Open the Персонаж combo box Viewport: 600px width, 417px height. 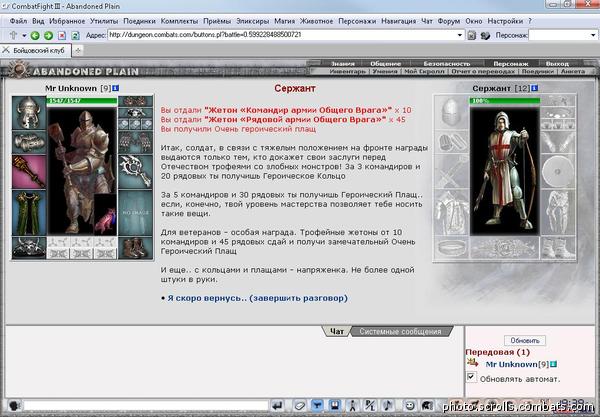562,35
